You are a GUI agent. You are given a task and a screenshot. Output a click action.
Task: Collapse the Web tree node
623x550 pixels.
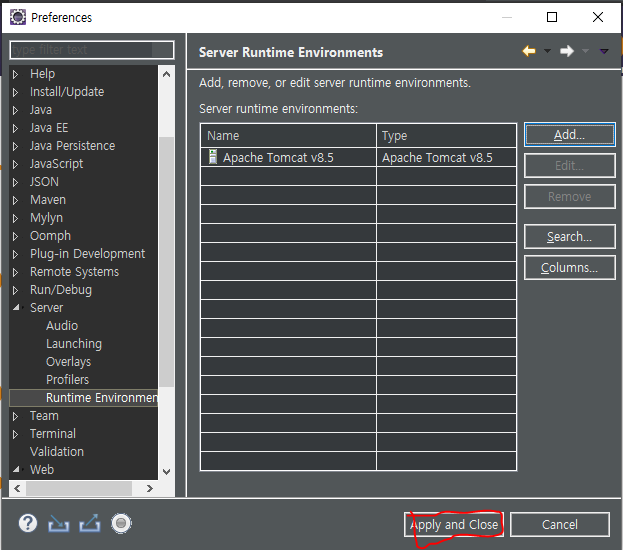[16, 469]
